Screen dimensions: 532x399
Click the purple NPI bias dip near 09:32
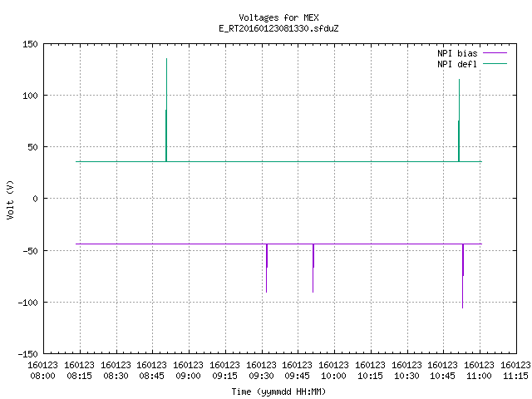267,268
